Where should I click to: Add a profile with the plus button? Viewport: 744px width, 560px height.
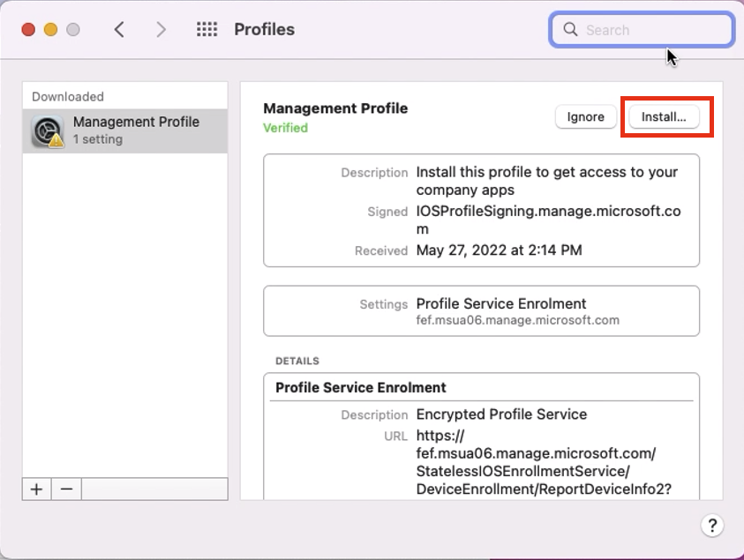click(x=36, y=489)
